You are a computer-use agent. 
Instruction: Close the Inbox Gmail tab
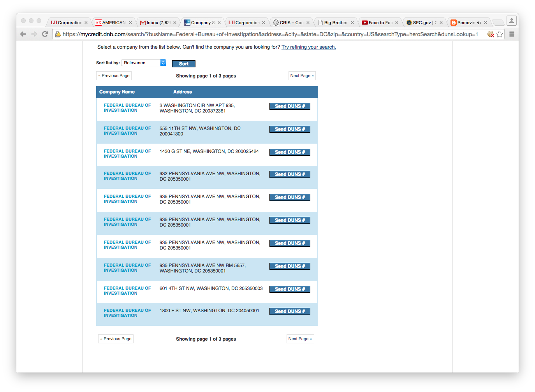pos(175,23)
